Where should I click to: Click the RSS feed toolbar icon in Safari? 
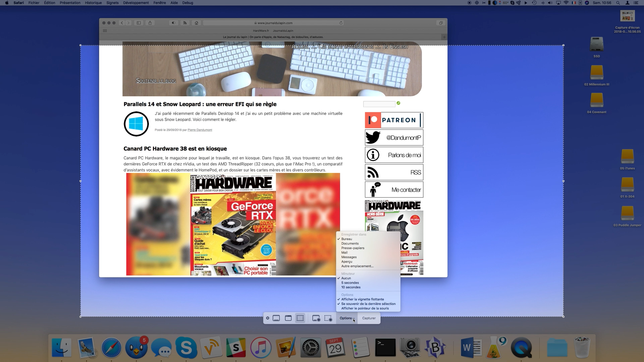coord(185,23)
